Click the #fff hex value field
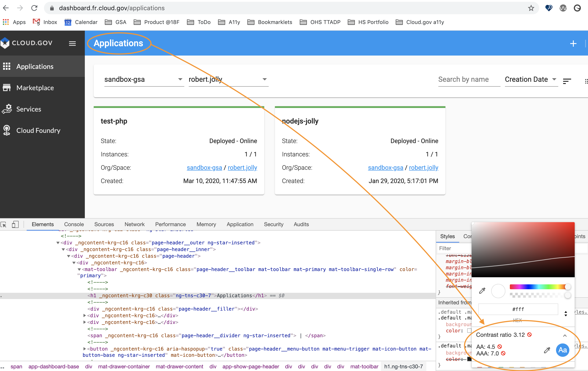Viewport: 588px width, 371px height. 518,309
